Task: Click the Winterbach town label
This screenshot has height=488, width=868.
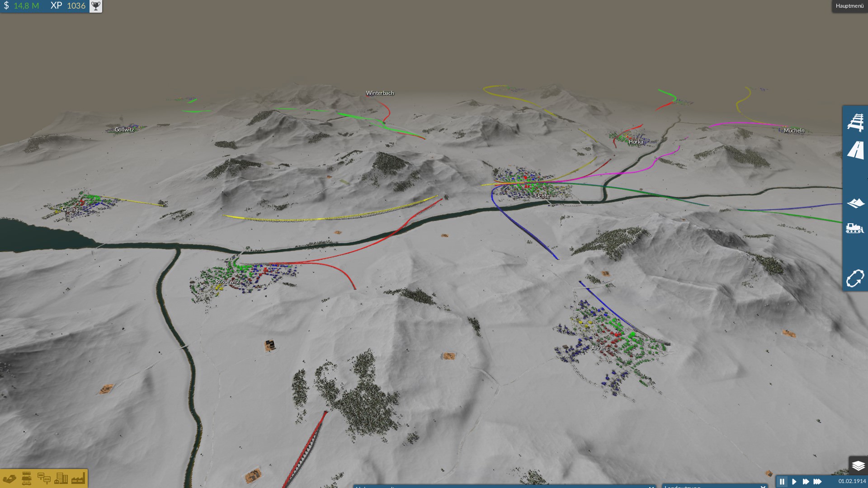Action: (x=380, y=93)
